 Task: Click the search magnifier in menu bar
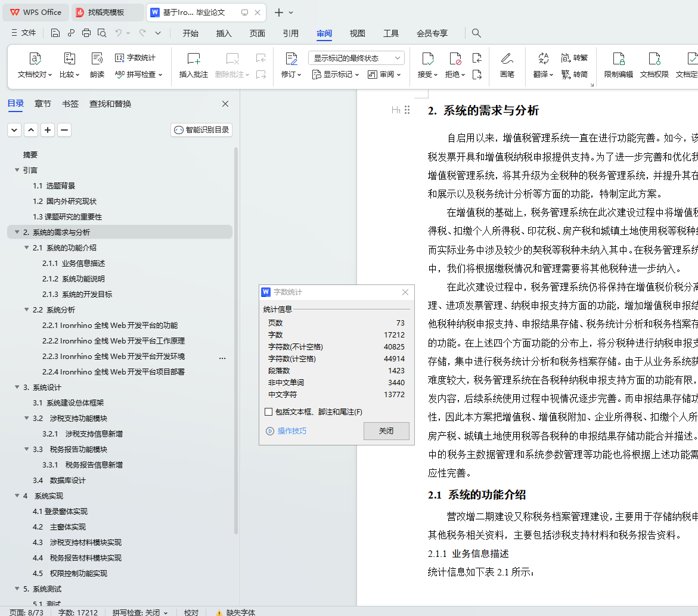click(476, 33)
